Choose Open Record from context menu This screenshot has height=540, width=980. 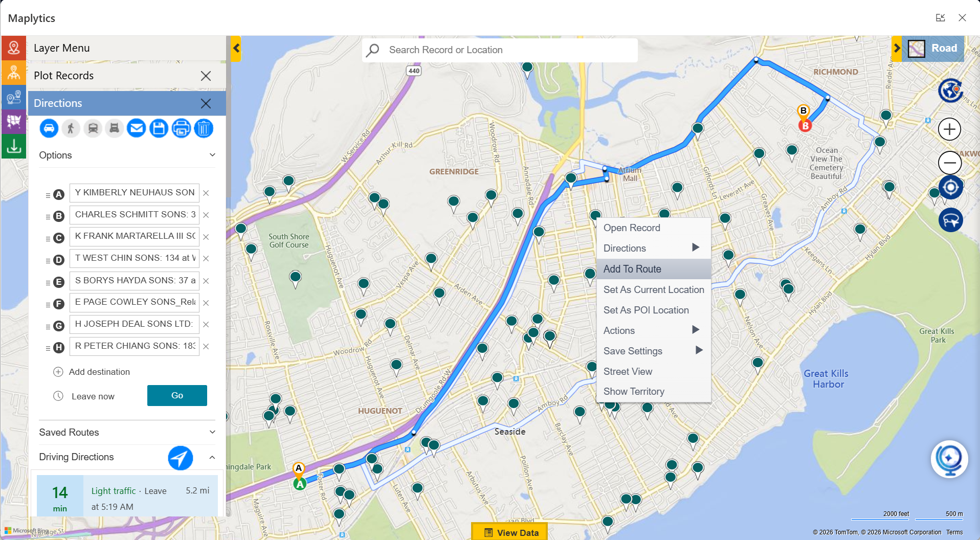(x=654, y=228)
